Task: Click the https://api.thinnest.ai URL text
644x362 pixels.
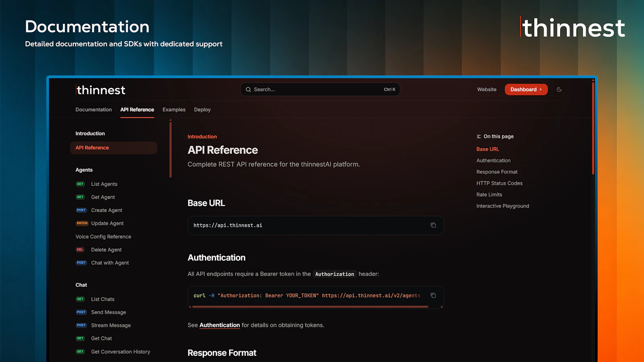Action: [228, 225]
